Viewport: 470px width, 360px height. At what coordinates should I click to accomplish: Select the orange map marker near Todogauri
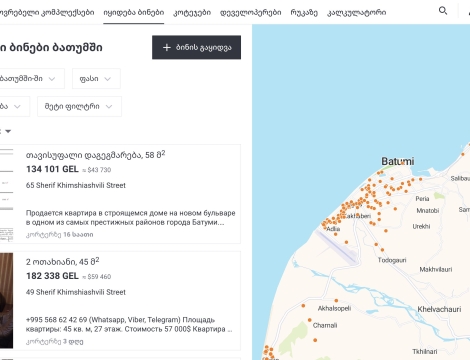(382, 250)
